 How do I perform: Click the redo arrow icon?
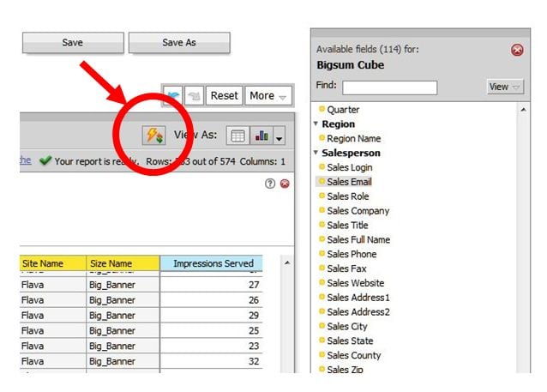click(195, 95)
